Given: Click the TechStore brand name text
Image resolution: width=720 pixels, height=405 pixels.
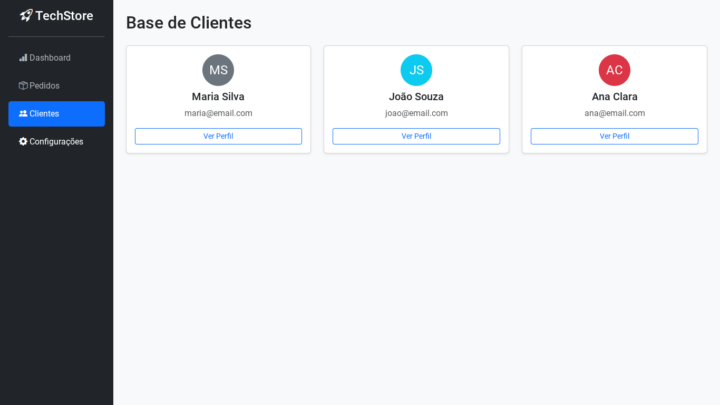Looking at the screenshot, I should [64, 16].
